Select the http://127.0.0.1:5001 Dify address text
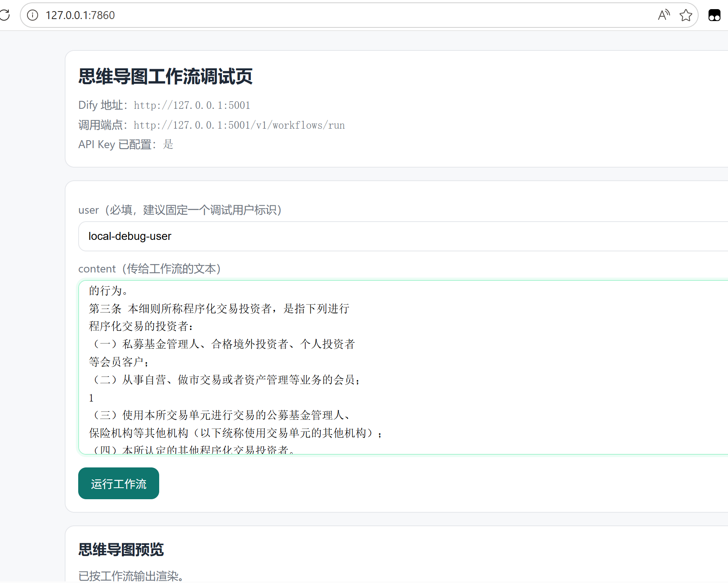Image resolution: width=728 pixels, height=583 pixels. click(x=192, y=105)
